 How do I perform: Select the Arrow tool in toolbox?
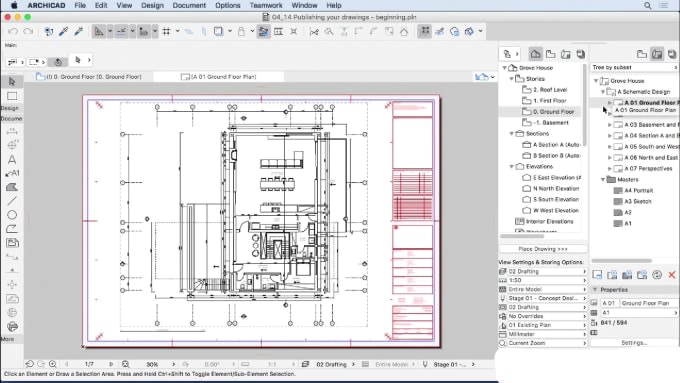pyautogui.click(x=12, y=82)
